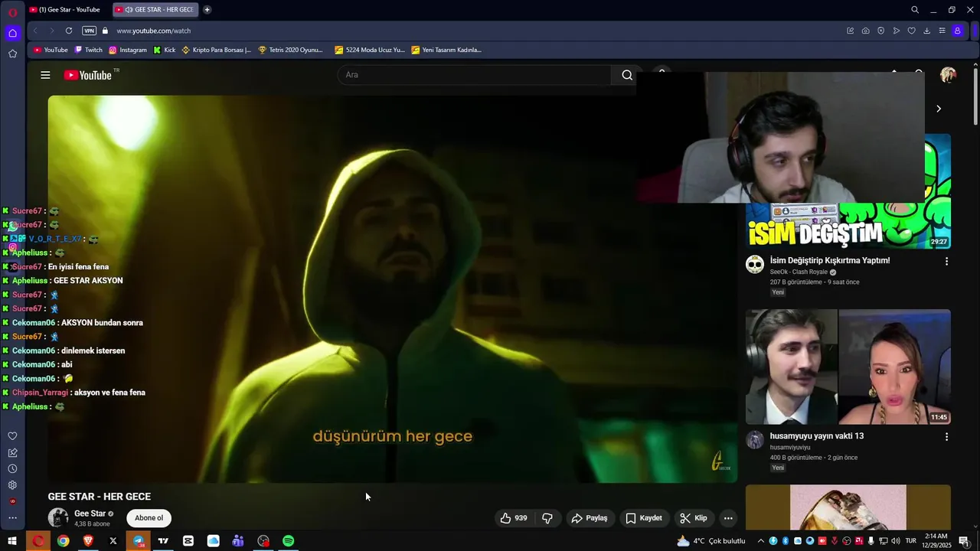The width and height of the screenshot is (980, 551).
Task: Open the ad blocker shield icon
Action: (x=880, y=31)
